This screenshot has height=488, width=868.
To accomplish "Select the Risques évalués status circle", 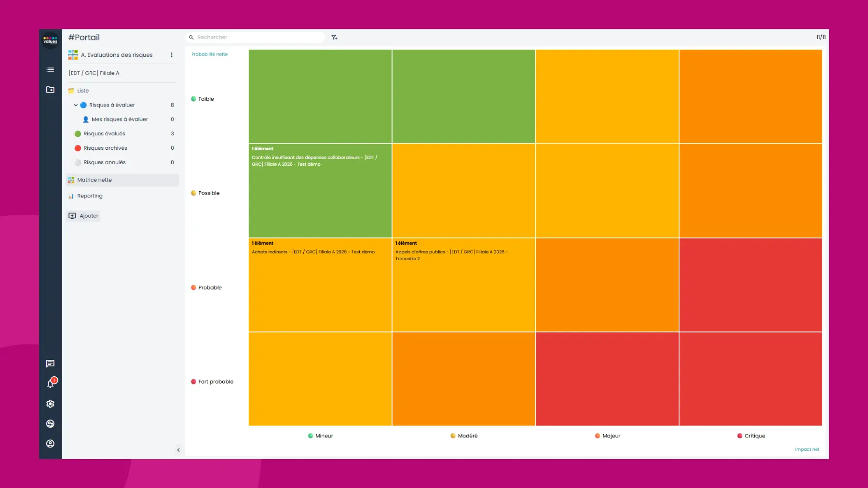I will [78, 133].
